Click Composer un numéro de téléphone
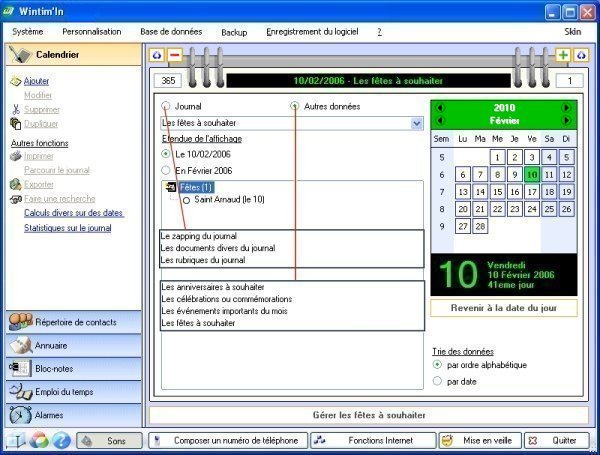The image size is (600, 455). coord(228,440)
